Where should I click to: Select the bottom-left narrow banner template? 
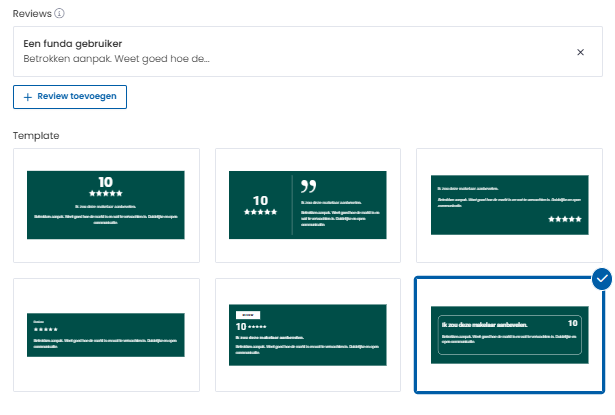click(x=106, y=334)
